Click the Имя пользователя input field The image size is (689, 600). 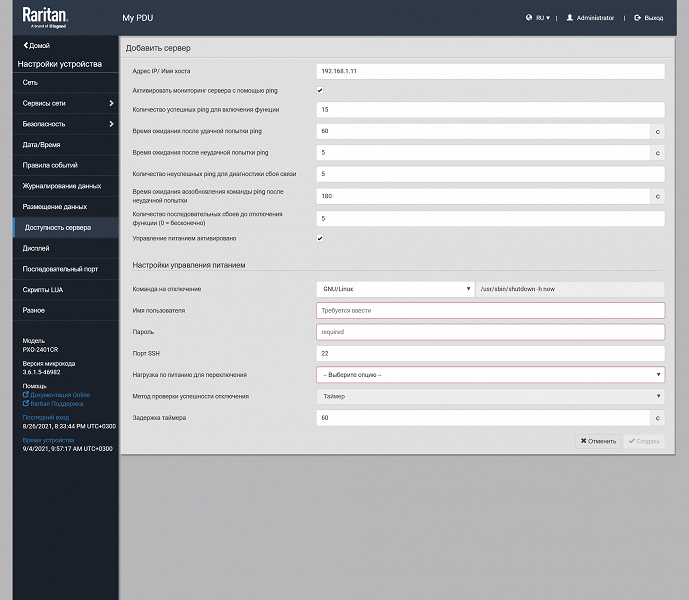click(x=490, y=310)
